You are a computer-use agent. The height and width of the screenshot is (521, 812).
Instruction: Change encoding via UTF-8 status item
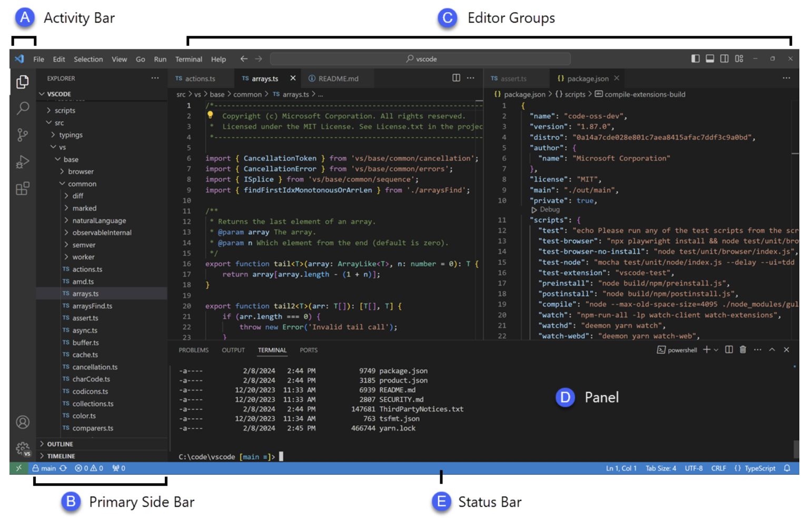(x=694, y=468)
